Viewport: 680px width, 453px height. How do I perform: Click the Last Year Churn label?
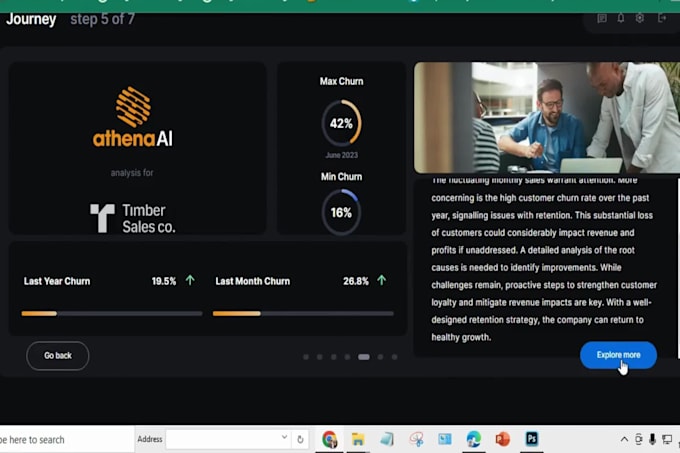[57, 281]
